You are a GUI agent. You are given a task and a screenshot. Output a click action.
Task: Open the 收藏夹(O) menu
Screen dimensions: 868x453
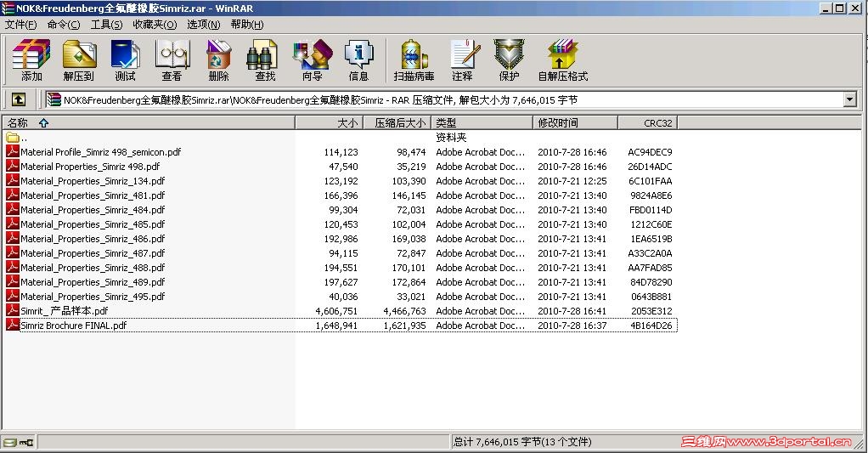155,25
